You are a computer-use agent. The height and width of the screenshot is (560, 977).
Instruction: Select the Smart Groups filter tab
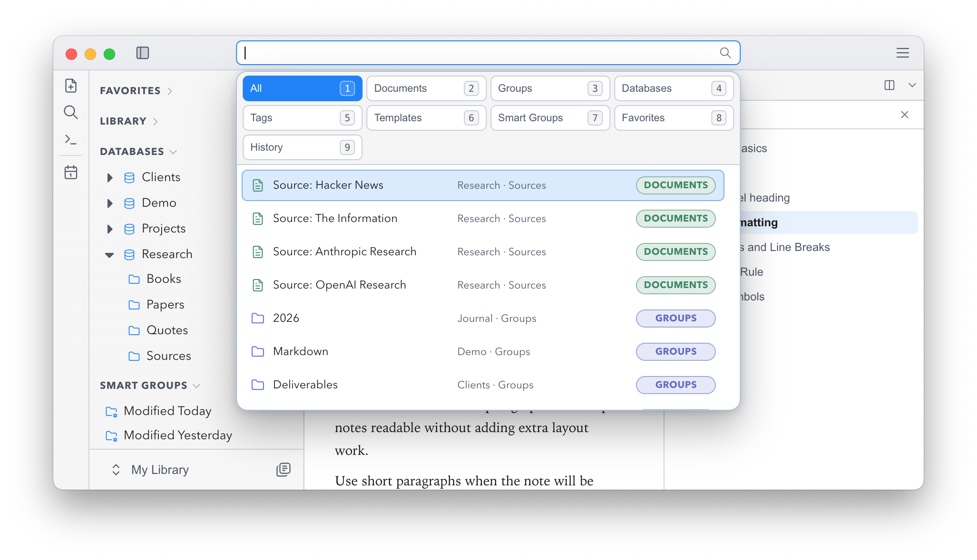click(550, 118)
